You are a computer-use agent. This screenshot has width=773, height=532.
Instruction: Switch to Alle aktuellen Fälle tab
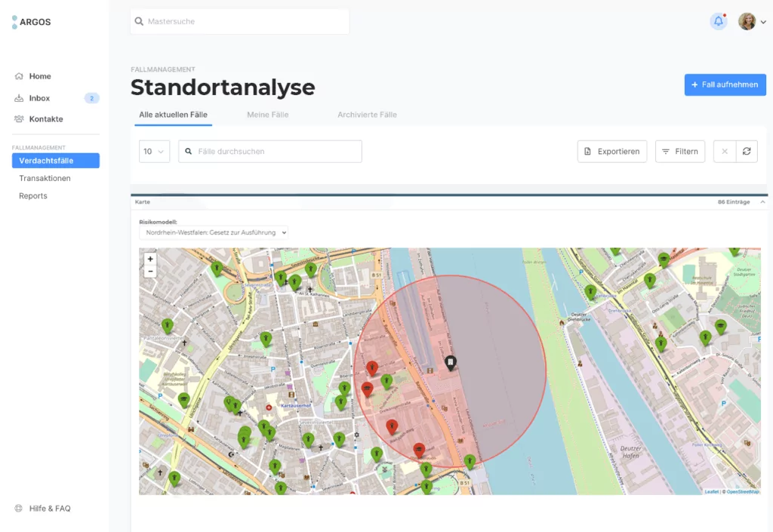173,115
